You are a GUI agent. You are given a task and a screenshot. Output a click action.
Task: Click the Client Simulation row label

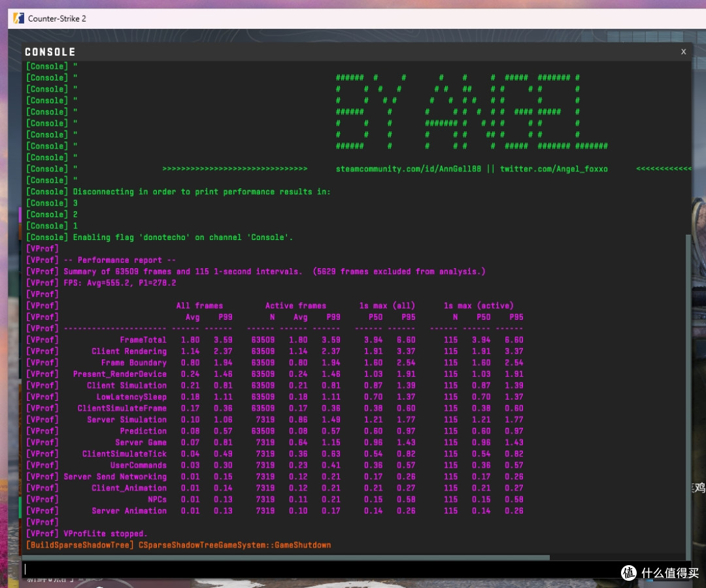[x=127, y=385]
